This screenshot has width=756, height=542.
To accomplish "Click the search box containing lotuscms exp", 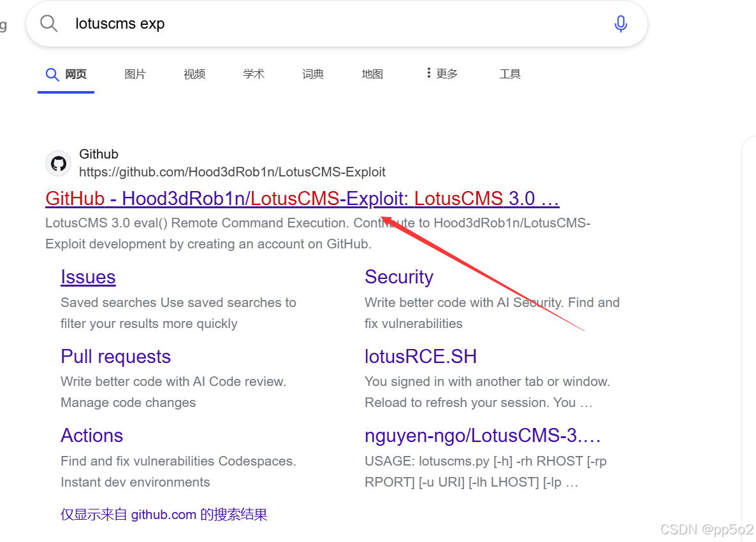I will (x=337, y=24).
